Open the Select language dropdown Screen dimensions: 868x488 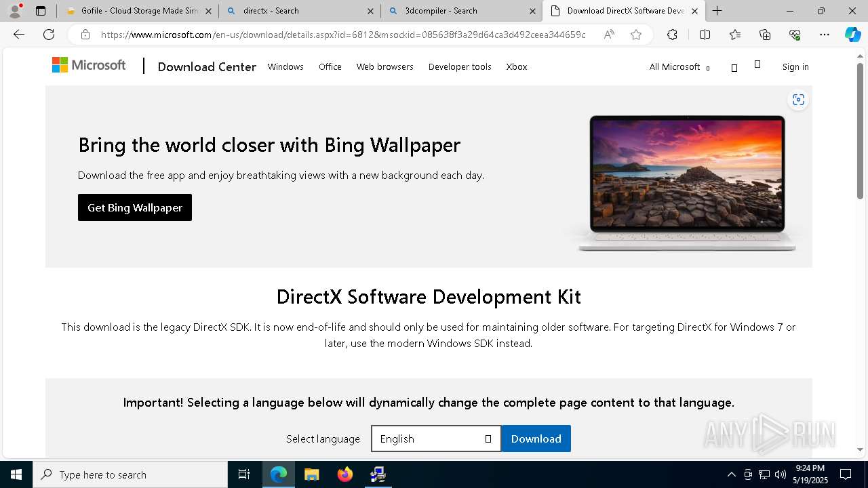(436, 439)
